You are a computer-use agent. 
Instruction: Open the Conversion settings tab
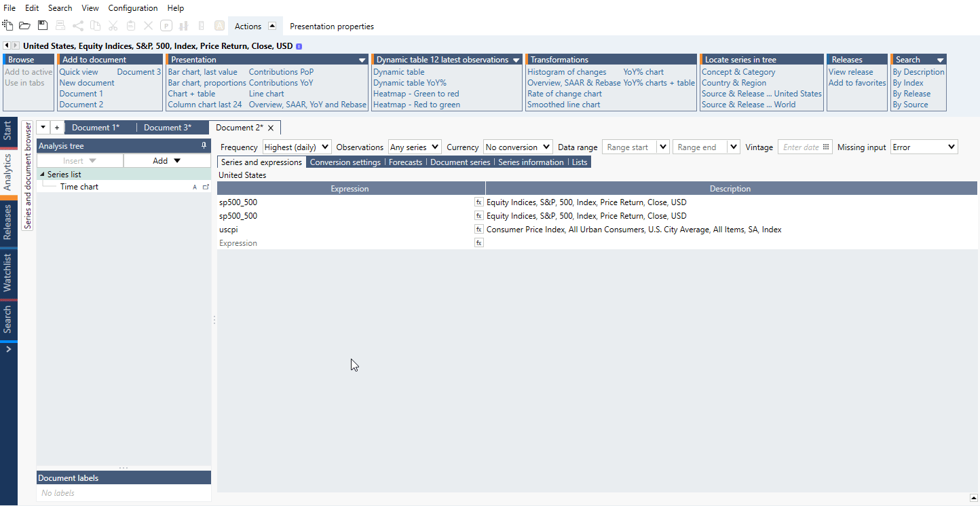tap(345, 162)
